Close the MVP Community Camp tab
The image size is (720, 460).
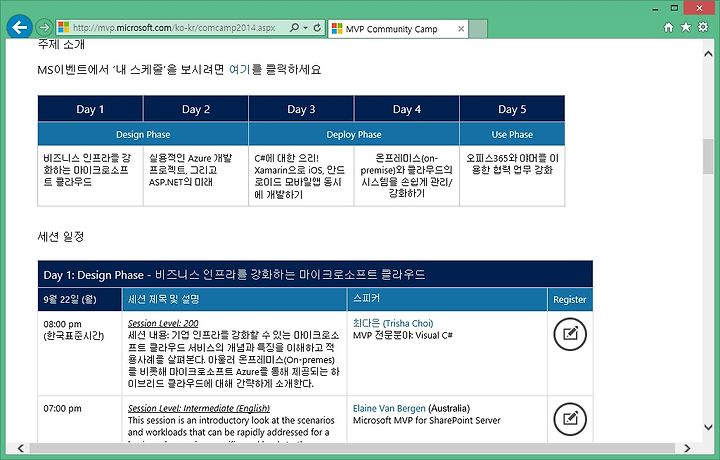461,29
